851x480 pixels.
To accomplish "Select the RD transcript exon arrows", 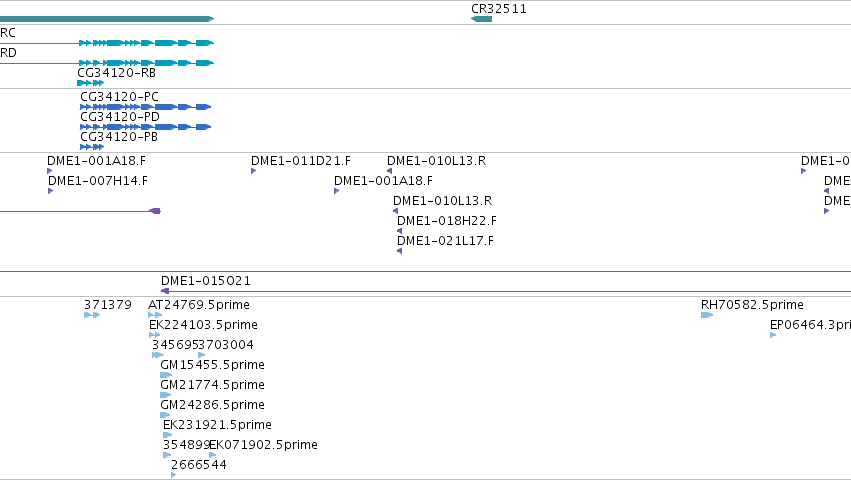I will pos(146,63).
